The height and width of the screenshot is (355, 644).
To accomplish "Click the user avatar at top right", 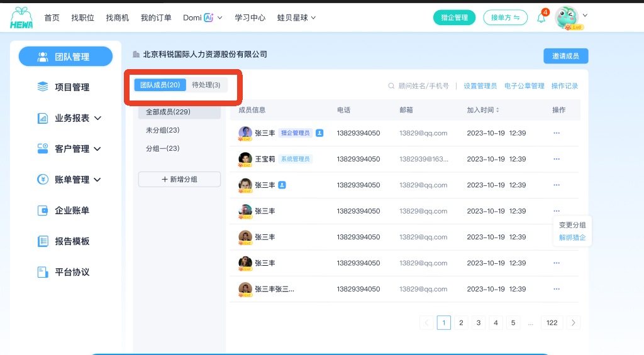I will pos(567,17).
